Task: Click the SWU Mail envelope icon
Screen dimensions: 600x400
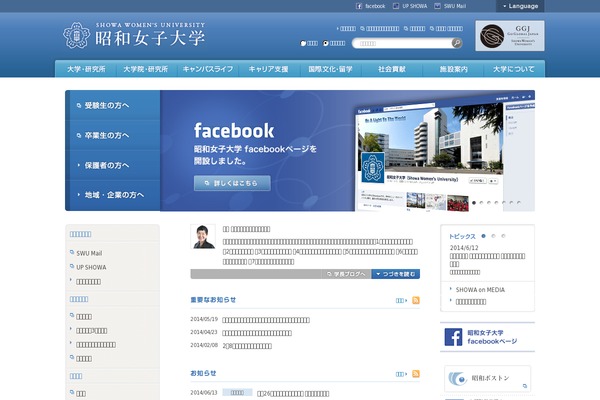Action: 437,6
